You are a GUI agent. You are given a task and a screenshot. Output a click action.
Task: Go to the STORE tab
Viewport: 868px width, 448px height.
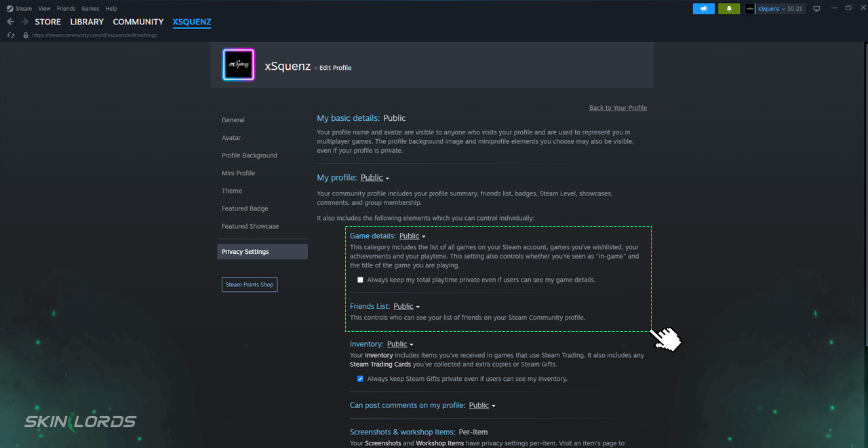[x=48, y=22]
